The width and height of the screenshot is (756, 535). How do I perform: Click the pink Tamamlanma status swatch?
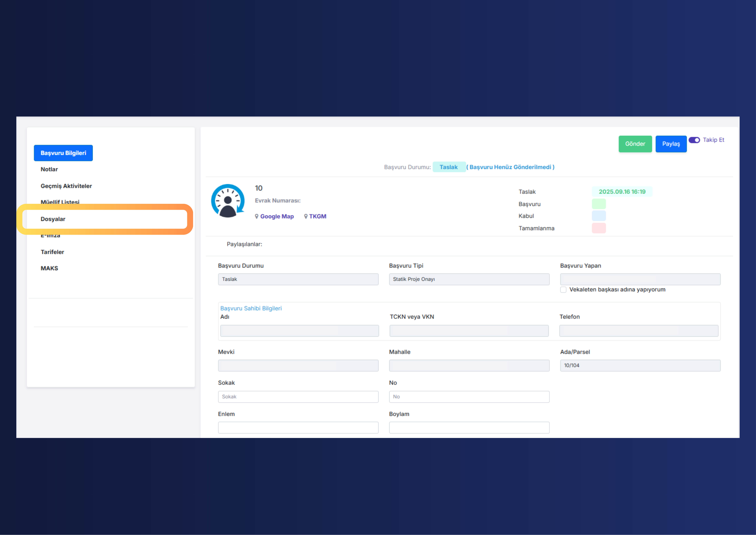coord(599,228)
